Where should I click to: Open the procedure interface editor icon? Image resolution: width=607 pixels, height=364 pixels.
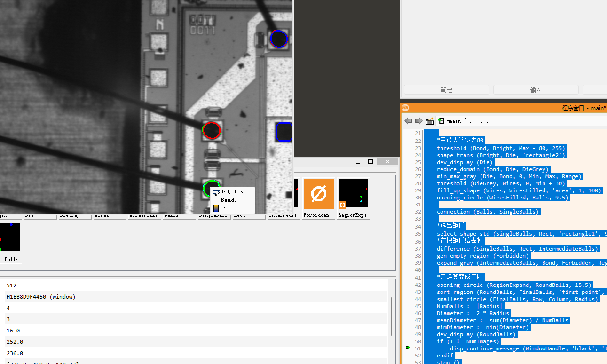(430, 121)
